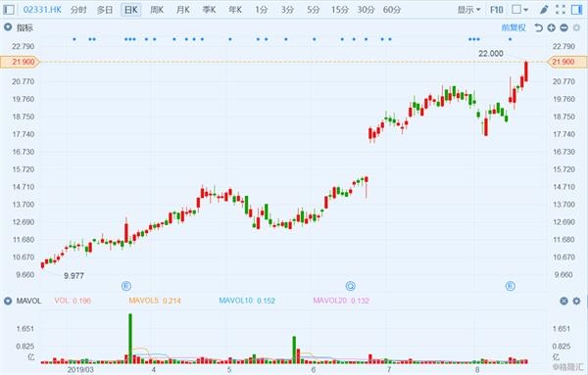Viewport: 588px width, 375px height.
Task: Click the MAVOL10 0.152 legend
Action: 247,301
